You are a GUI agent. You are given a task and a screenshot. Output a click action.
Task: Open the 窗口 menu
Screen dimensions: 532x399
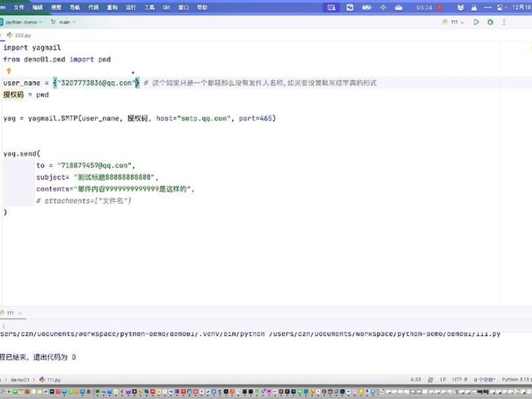[184, 7]
